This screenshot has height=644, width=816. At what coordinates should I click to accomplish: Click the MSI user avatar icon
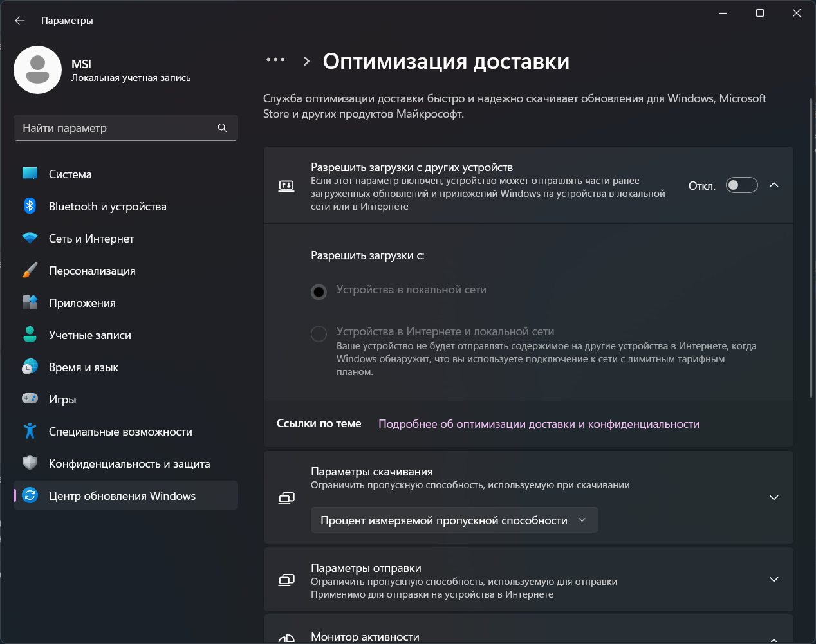click(x=37, y=69)
